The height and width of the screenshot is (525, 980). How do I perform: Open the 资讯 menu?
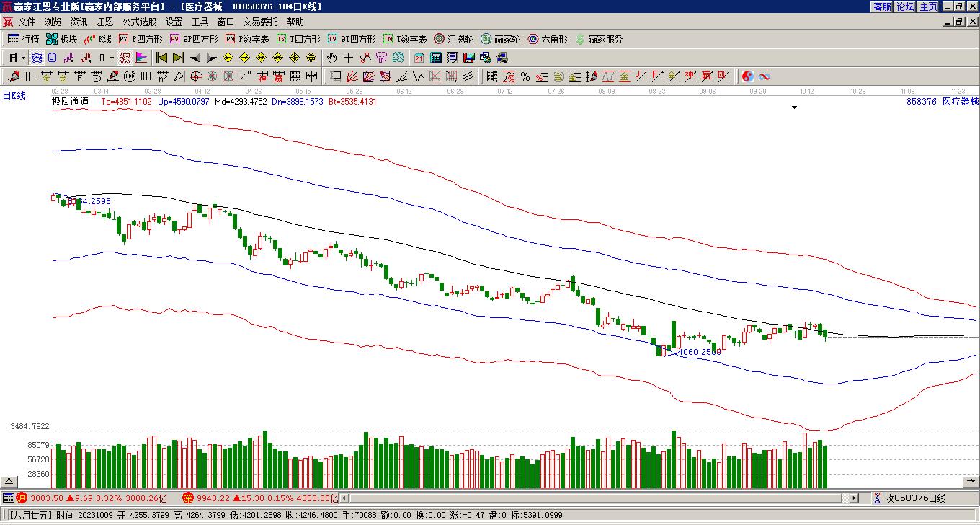pyautogui.click(x=79, y=22)
